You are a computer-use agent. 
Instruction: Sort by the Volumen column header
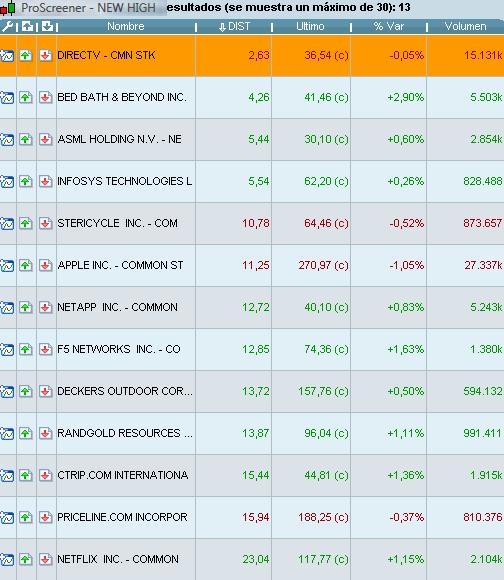[466, 26]
